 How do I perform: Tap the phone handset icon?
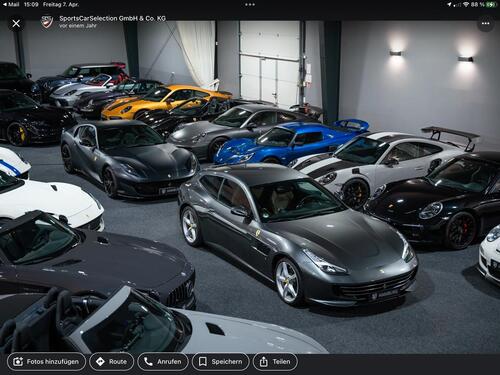[148, 362]
